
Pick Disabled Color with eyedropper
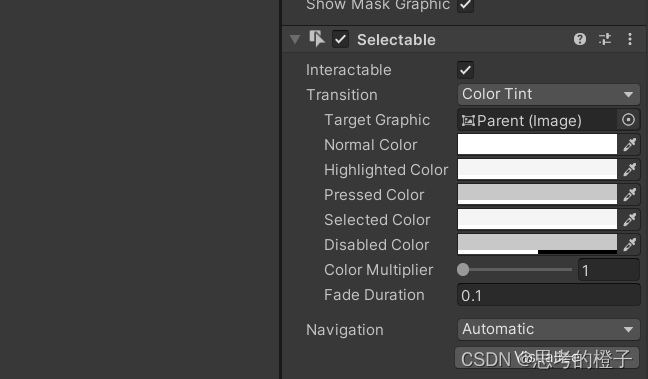629,244
